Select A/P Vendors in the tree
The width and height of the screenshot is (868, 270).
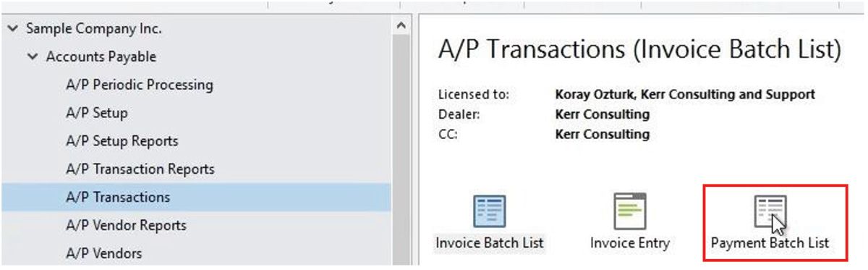pyautogui.click(x=104, y=253)
